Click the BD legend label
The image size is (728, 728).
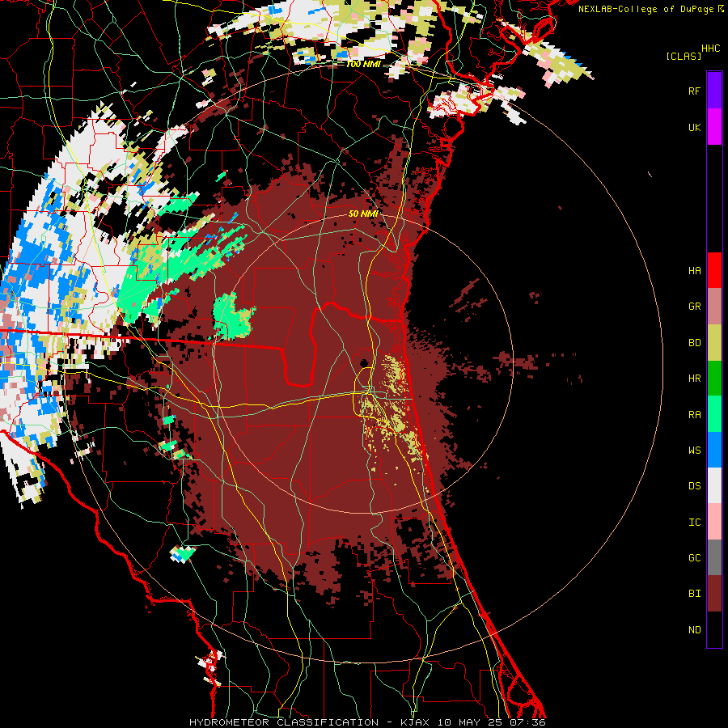pyautogui.click(x=694, y=343)
